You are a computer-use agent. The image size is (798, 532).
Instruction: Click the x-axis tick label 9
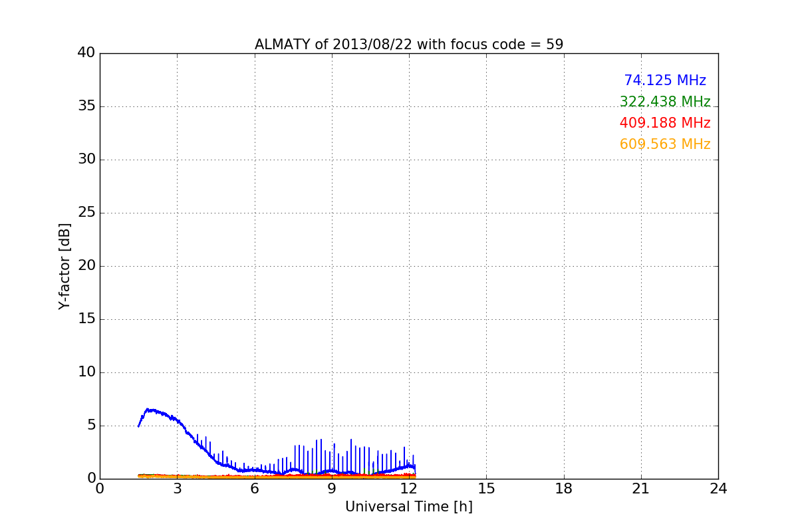click(x=332, y=489)
